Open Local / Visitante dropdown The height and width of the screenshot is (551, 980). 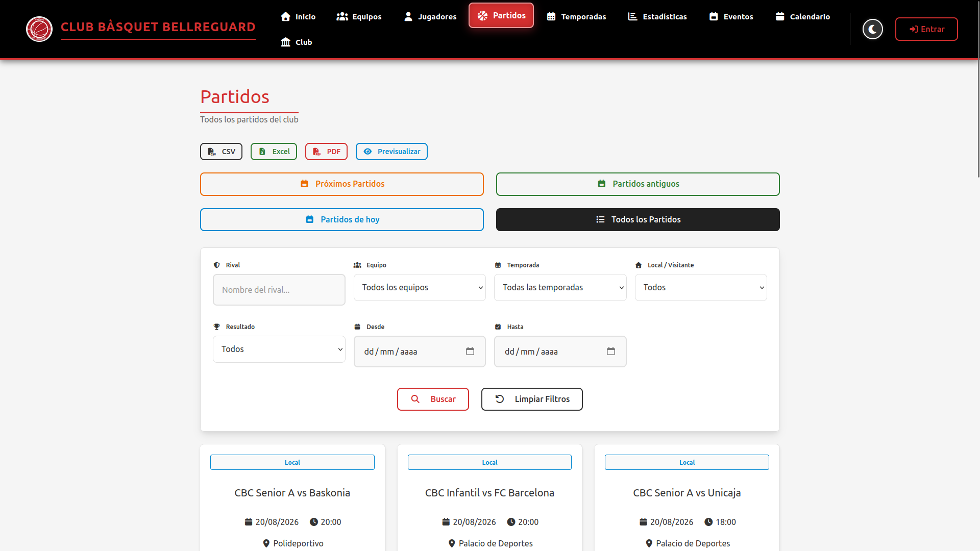click(x=701, y=287)
